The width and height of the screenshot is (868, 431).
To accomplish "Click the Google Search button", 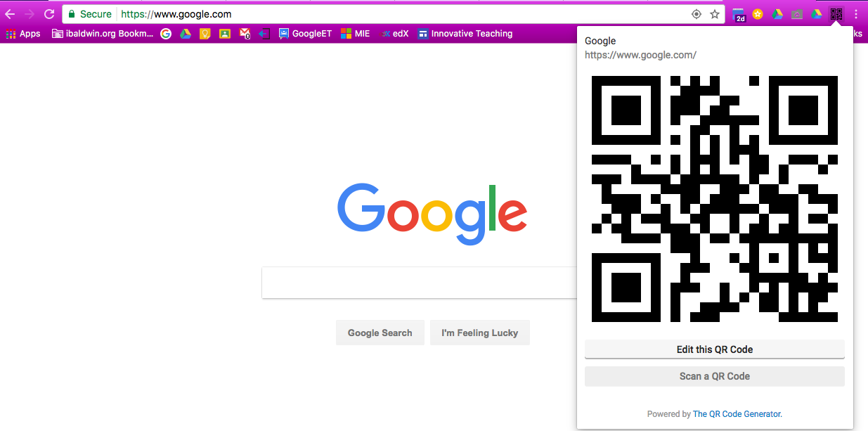I will point(380,333).
